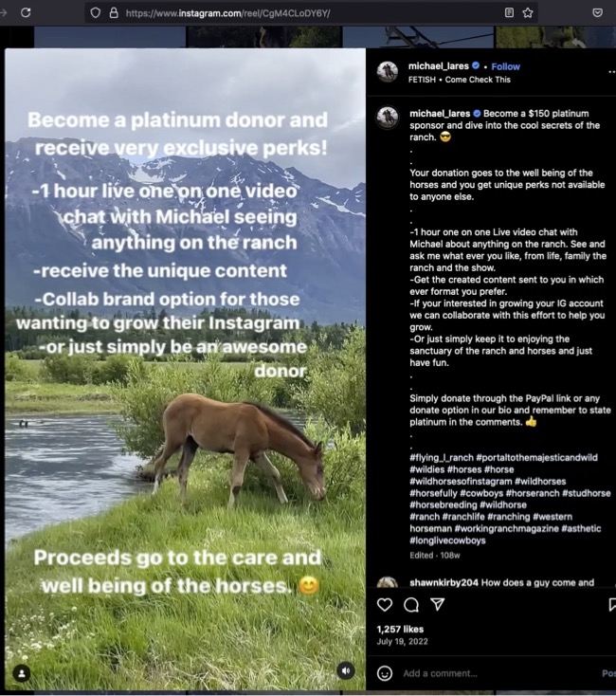Toggle browser reader view
616x696 pixels.
(509, 13)
